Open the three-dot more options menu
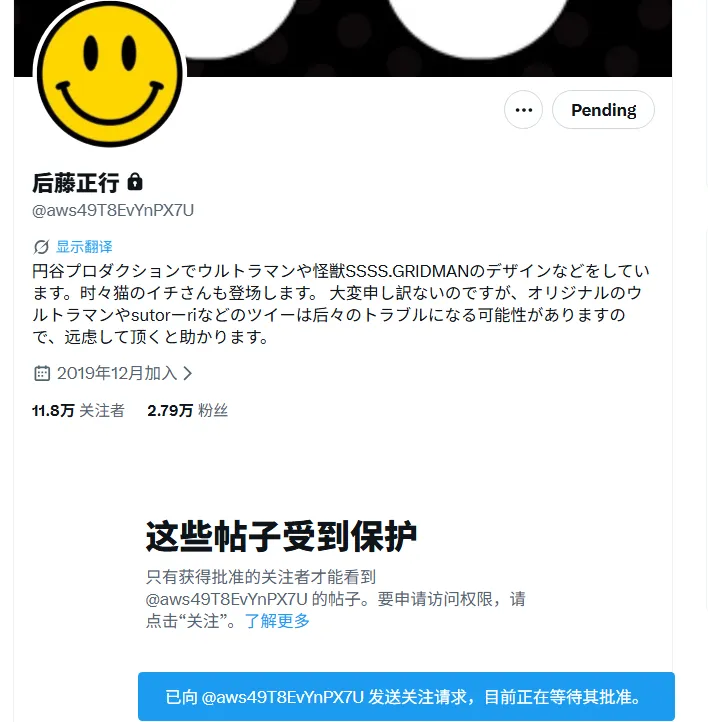This screenshot has width=708, height=722. coord(523,110)
